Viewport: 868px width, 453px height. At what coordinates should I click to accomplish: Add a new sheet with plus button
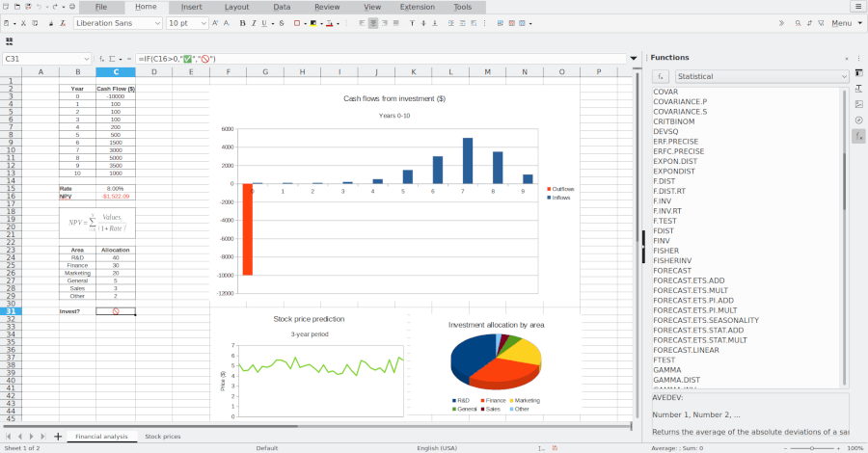pyautogui.click(x=58, y=437)
